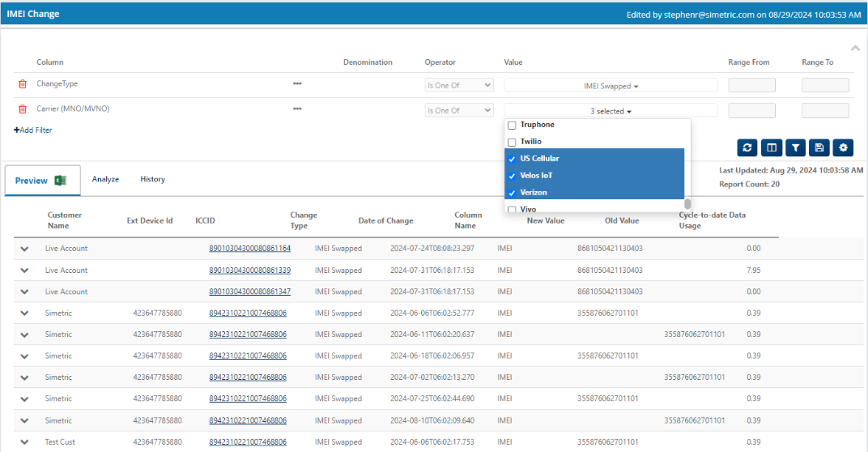Click date cell 2024-07-24T08:08:23.297
868x452 pixels.
click(x=432, y=248)
